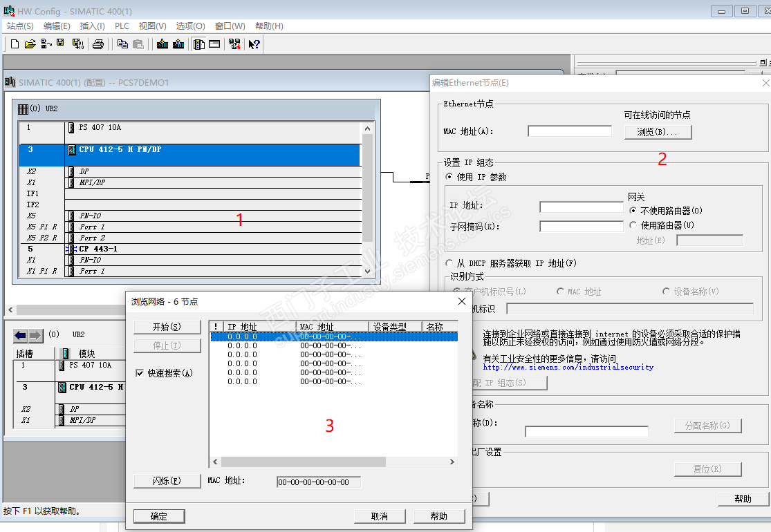Select the MAC 地址 identification radio button

tap(560, 292)
